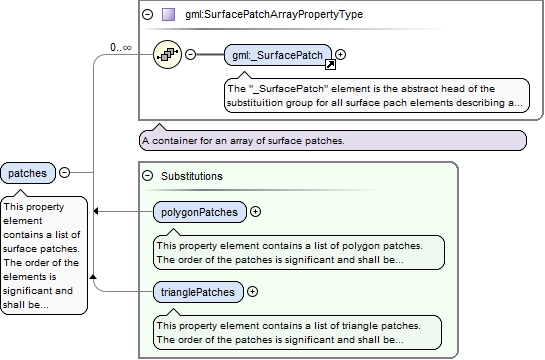
Task: Click the gml:SurfacePatchArrayPropertyType title text
Action: coord(274,15)
